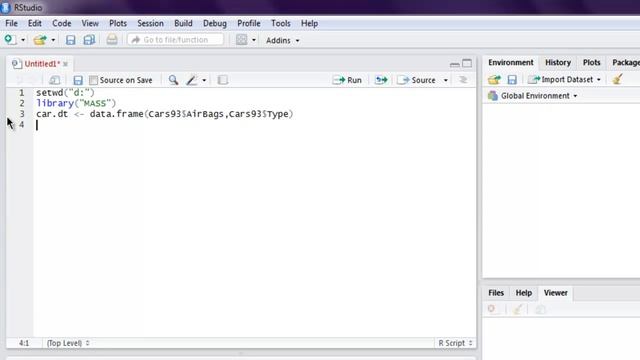The height and width of the screenshot is (360, 640).
Task: Open the Import Dataset dropdown
Action: click(564, 80)
